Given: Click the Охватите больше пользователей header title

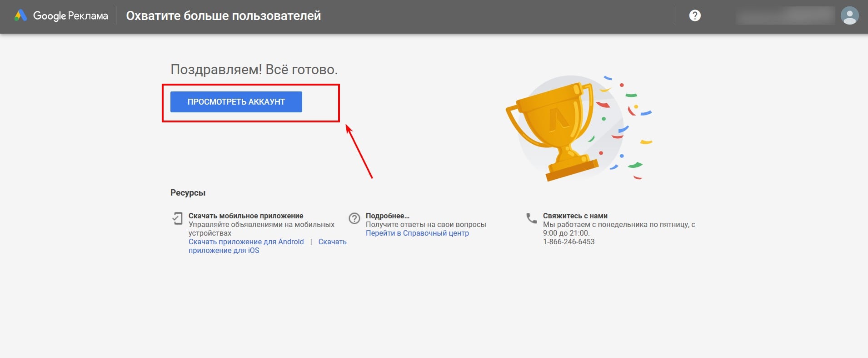Looking at the screenshot, I should 223,16.
